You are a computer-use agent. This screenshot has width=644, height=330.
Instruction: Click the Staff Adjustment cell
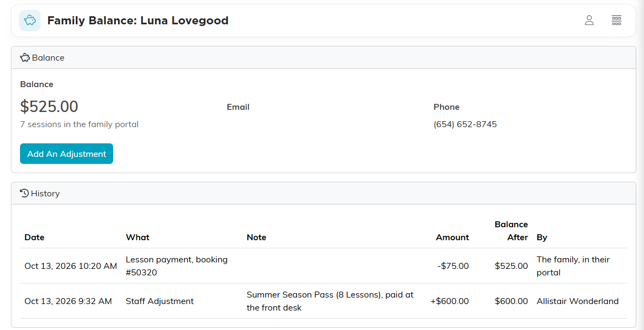(x=160, y=301)
